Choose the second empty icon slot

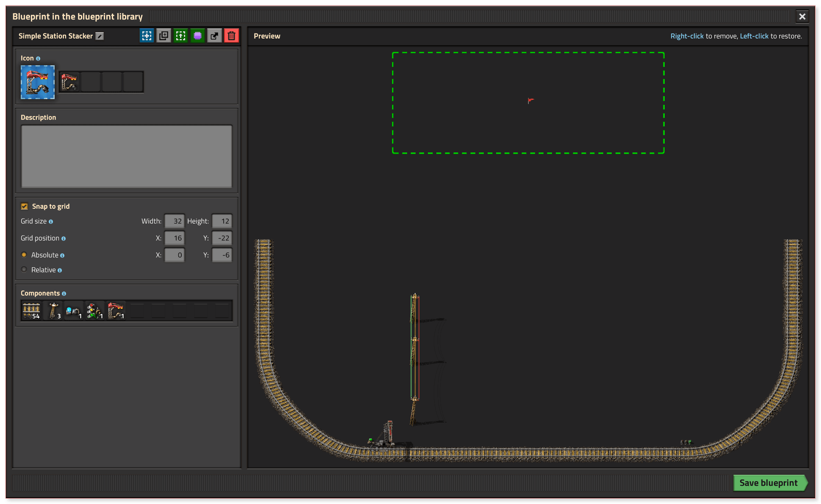[x=91, y=82]
